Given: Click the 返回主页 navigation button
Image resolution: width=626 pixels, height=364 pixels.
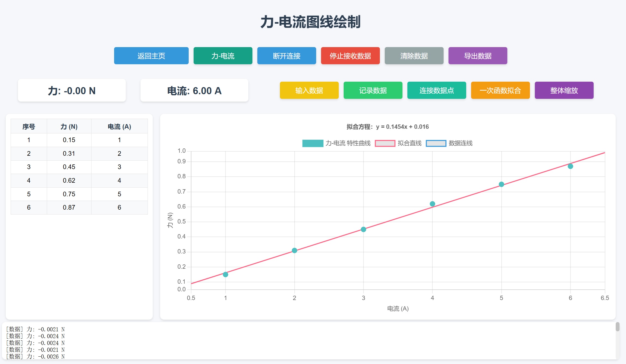Looking at the screenshot, I should click(x=151, y=56).
